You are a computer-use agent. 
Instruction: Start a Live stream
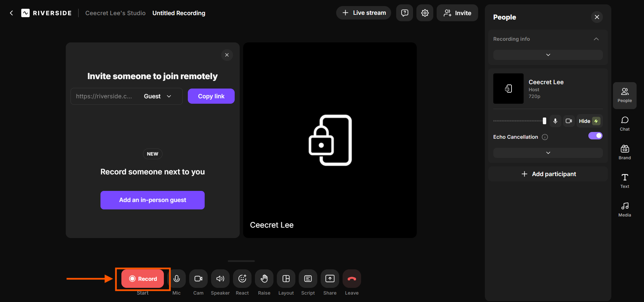pos(363,13)
